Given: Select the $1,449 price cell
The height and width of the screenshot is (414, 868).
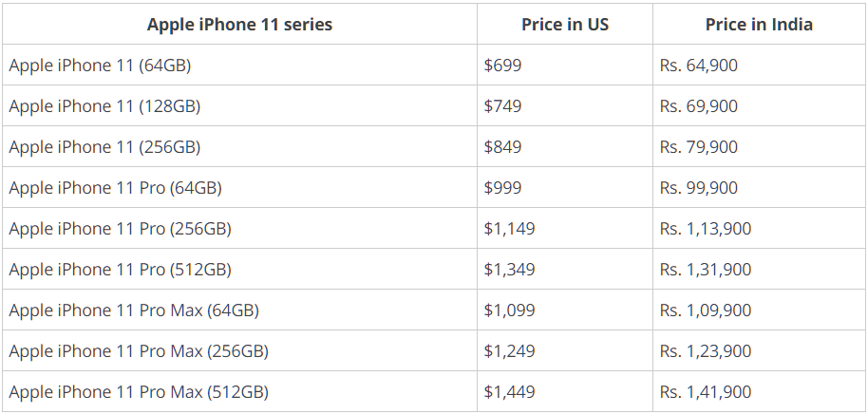Looking at the screenshot, I should tap(509, 392).
